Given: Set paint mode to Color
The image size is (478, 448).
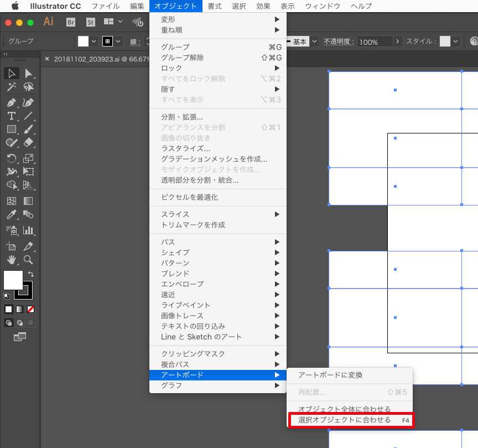Looking at the screenshot, I should coord(8,310).
